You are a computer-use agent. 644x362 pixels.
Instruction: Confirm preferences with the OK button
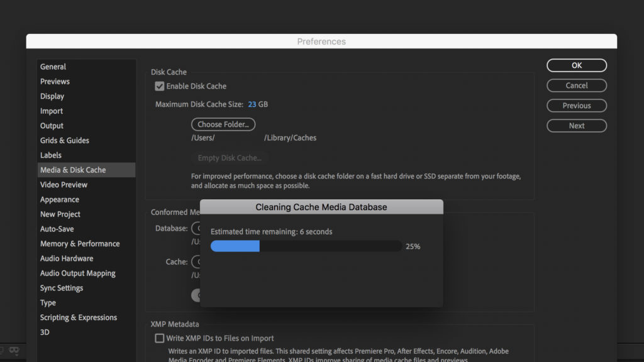point(576,65)
